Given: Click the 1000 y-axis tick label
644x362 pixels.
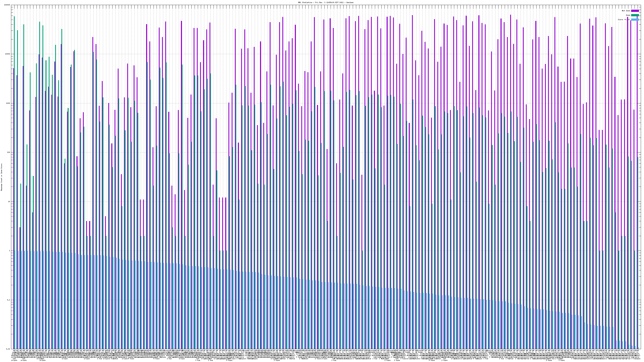Looking at the screenshot, I should pos(8,103).
